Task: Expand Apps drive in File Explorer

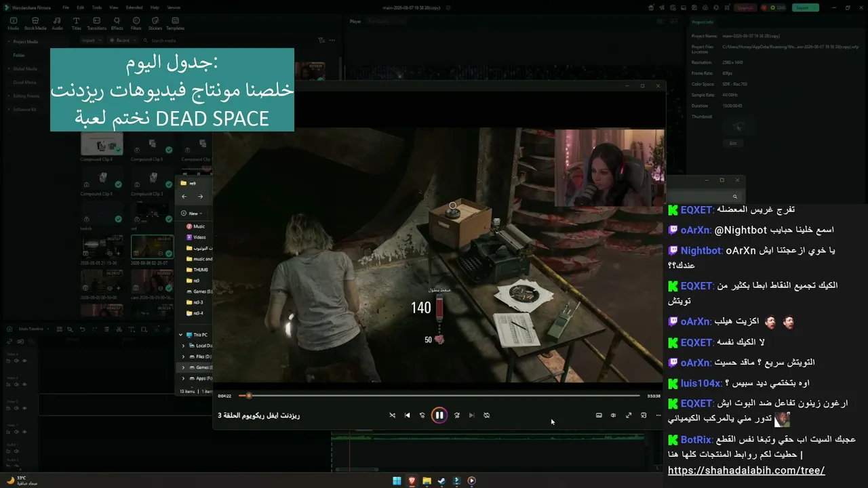Action: click(183, 378)
